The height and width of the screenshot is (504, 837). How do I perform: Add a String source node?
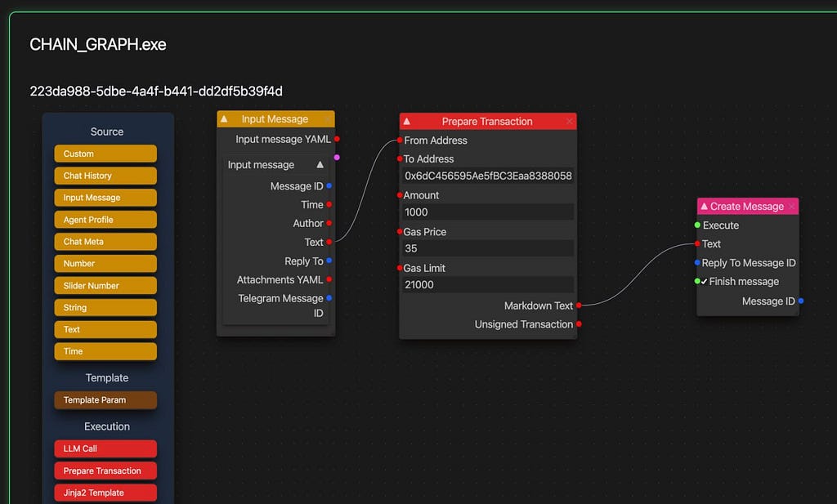[105, 307]
